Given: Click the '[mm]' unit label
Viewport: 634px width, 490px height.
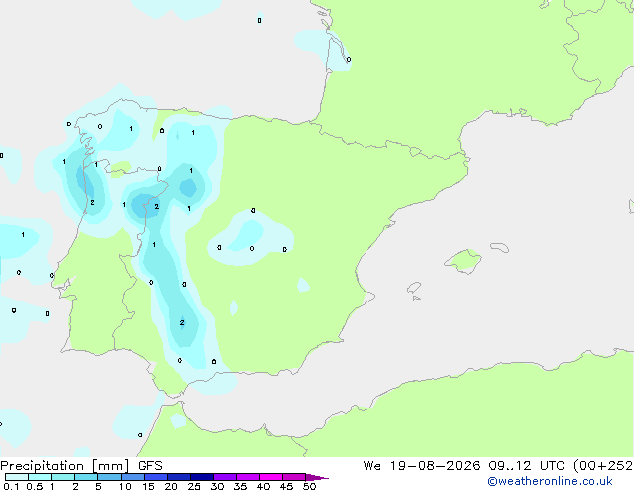Looking at the screenshot, I should [x=110, y=466].
